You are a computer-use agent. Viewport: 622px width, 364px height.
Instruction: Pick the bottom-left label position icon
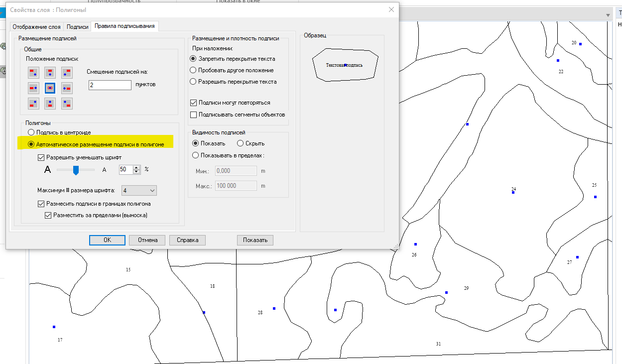[33, 104]
